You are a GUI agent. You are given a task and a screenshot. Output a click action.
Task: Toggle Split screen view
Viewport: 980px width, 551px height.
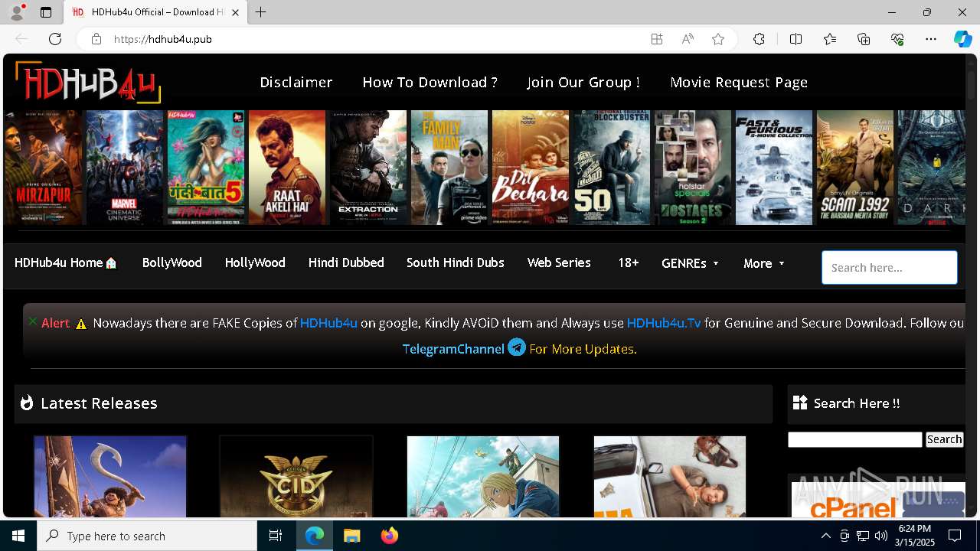coord(795,39)
